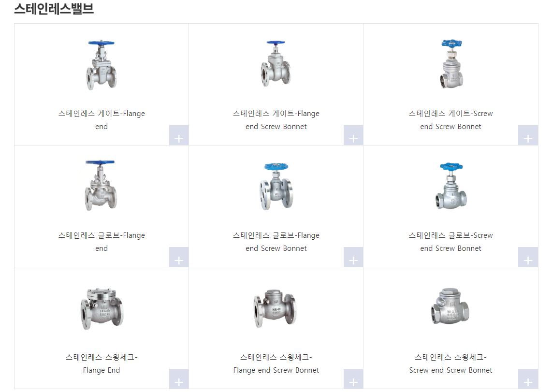Click the 스테인레스밸브 section heading
This screenshot has height=392, width=552.
54,8
